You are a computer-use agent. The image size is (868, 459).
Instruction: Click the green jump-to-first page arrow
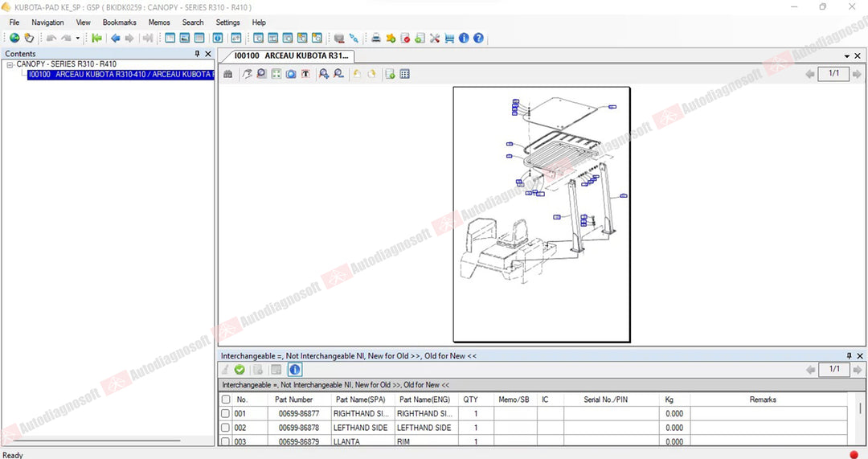[x=97, y=38]
